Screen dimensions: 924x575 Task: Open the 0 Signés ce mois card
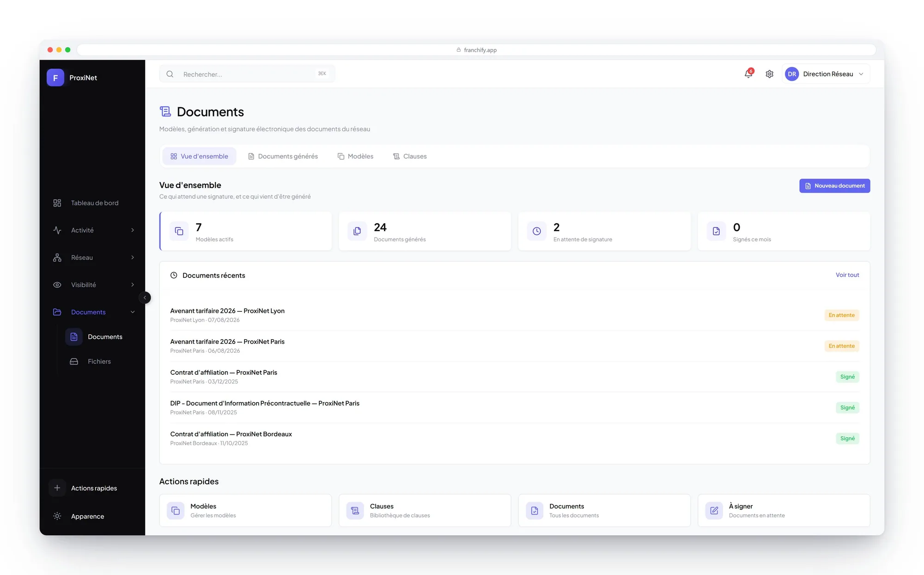click(784, 231)
